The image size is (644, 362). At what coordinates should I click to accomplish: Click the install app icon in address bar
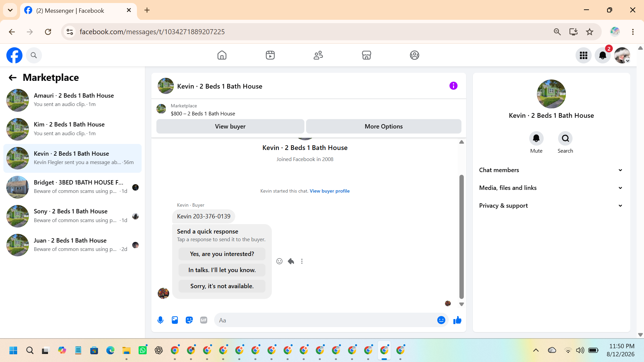[574, 32]
